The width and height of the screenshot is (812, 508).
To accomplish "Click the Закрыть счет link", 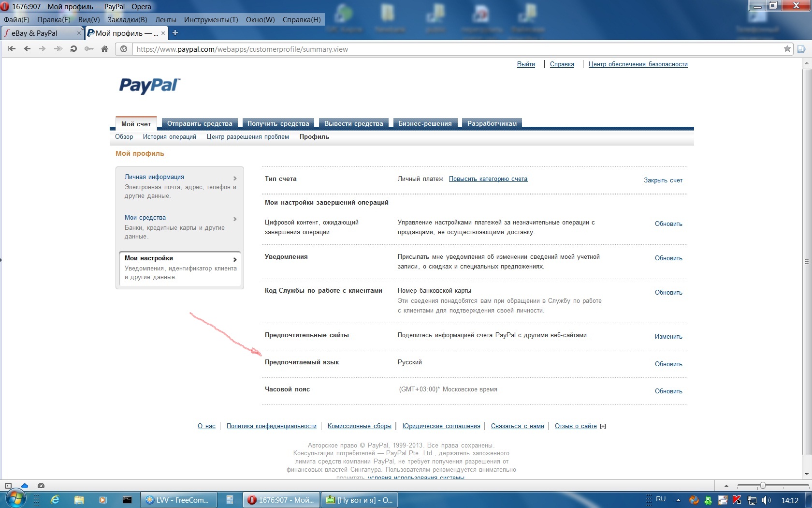I will (x=663, y=180).
